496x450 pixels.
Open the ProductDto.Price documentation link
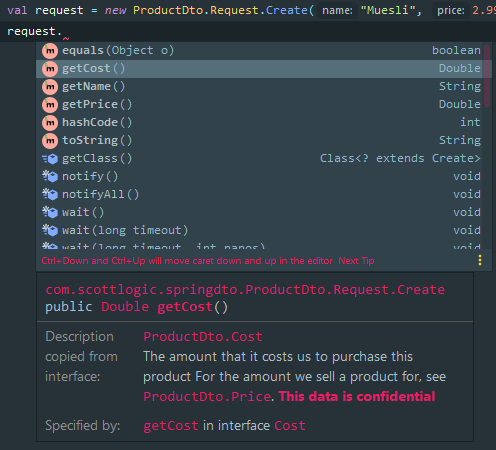[x=207, y=397]
